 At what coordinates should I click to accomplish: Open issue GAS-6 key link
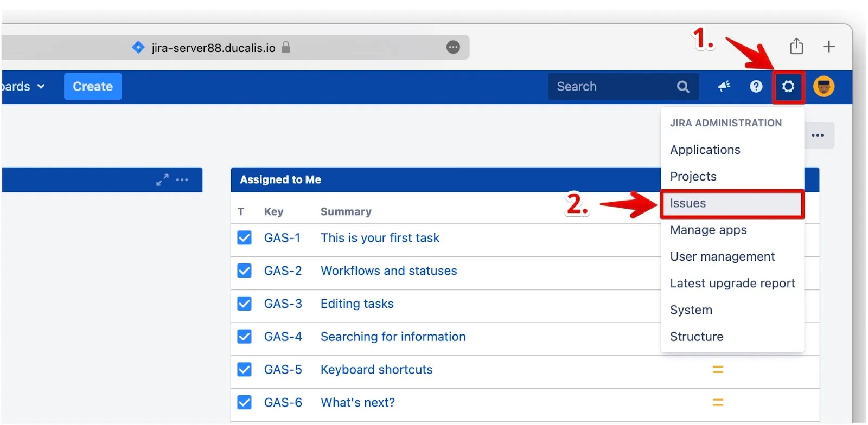click(x=283, y=402)
